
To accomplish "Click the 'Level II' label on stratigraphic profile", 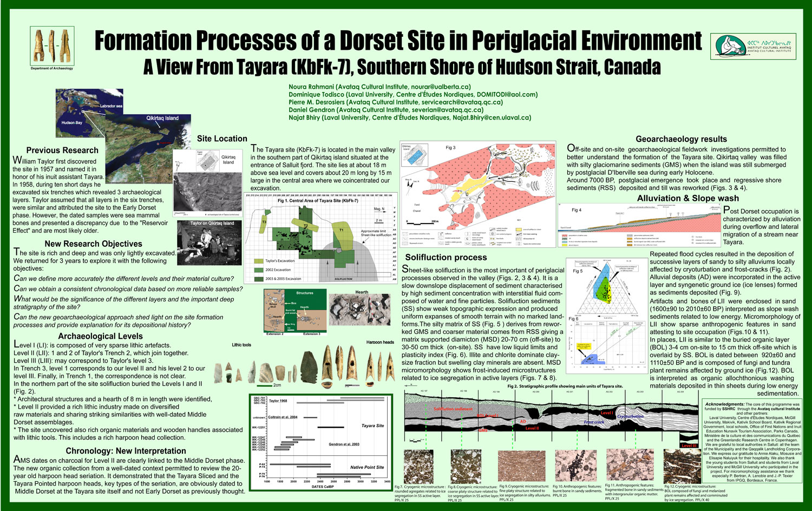I will coord(532,428).
